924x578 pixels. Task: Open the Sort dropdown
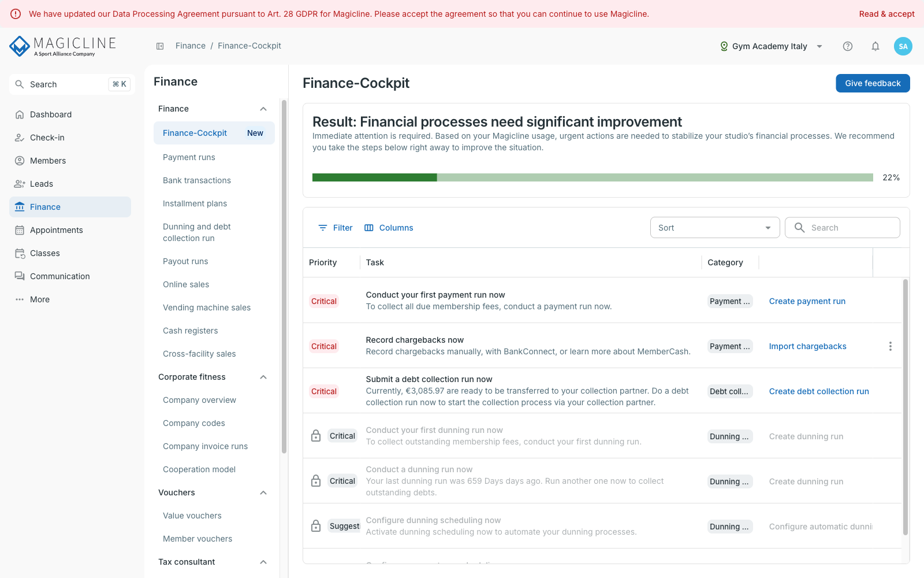point(715,228)
